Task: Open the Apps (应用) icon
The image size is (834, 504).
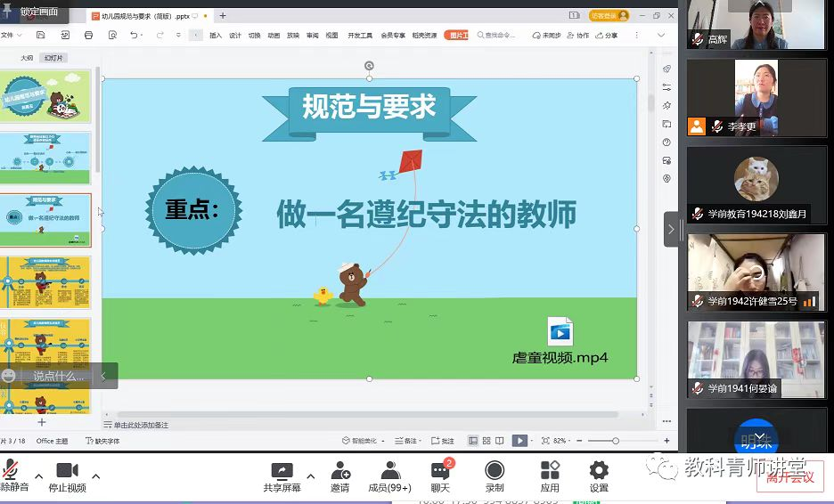Action: click(550, 472)
